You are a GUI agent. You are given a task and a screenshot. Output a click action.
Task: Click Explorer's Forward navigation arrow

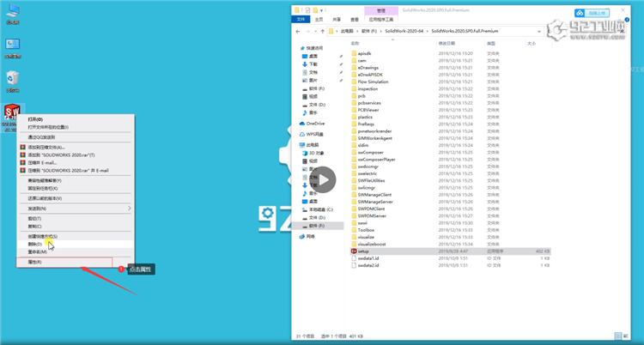307,31
